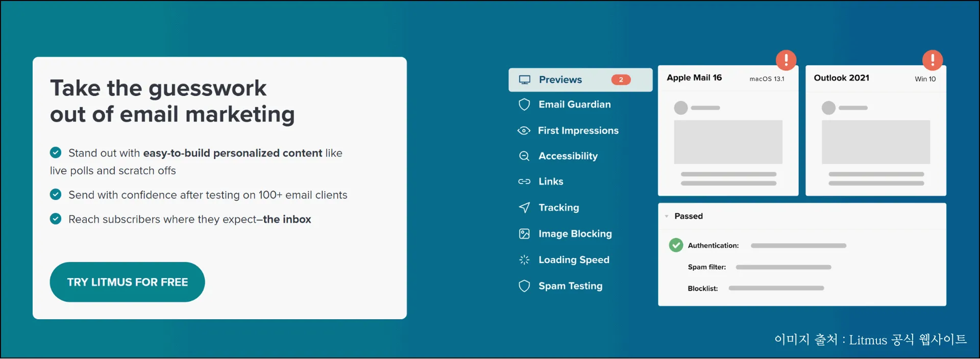Screen dimensions: 980x359
Task: Click the Email Guardian shield icon
Action: (524, 105)
